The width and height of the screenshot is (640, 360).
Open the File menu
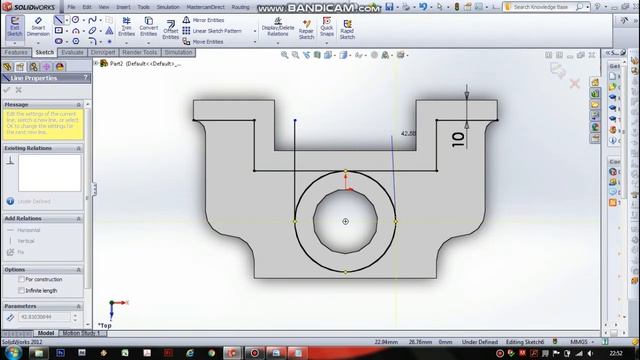coord(71,7)
